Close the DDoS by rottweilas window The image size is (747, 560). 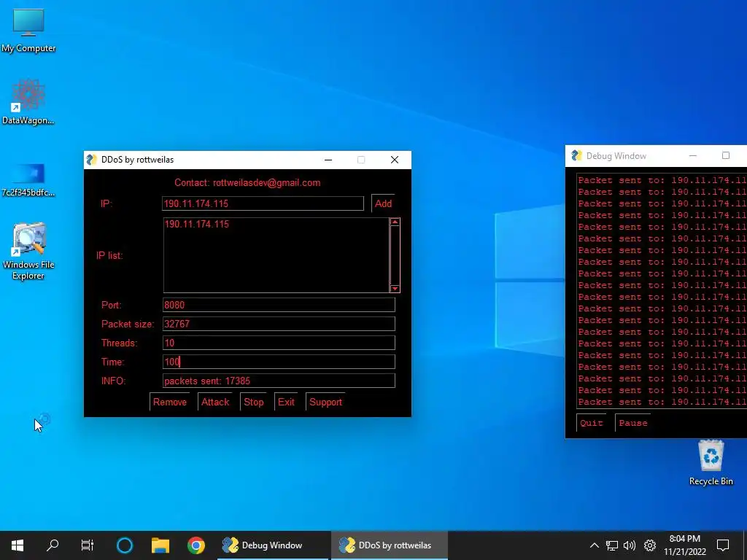click(x=395, y=160)
